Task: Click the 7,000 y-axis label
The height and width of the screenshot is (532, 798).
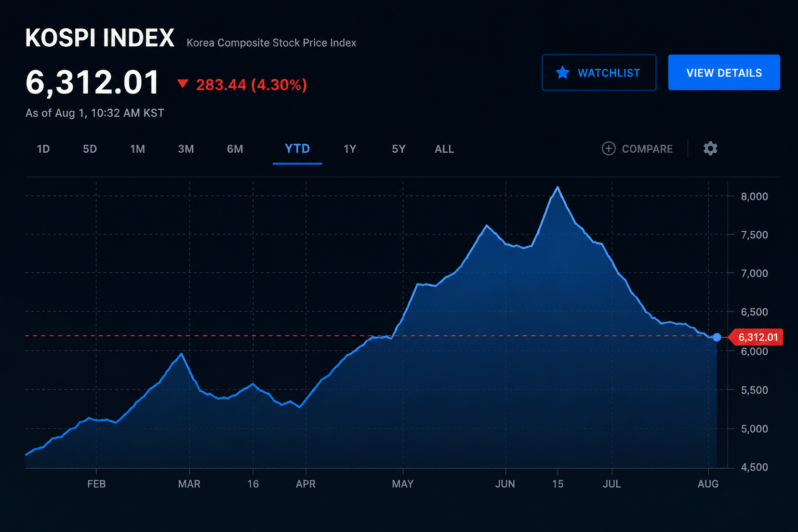Action: (x=754, y=273)
